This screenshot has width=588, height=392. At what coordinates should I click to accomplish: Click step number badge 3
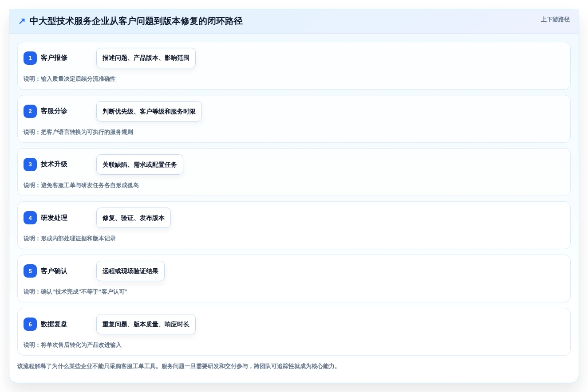(x=30, y=165)
